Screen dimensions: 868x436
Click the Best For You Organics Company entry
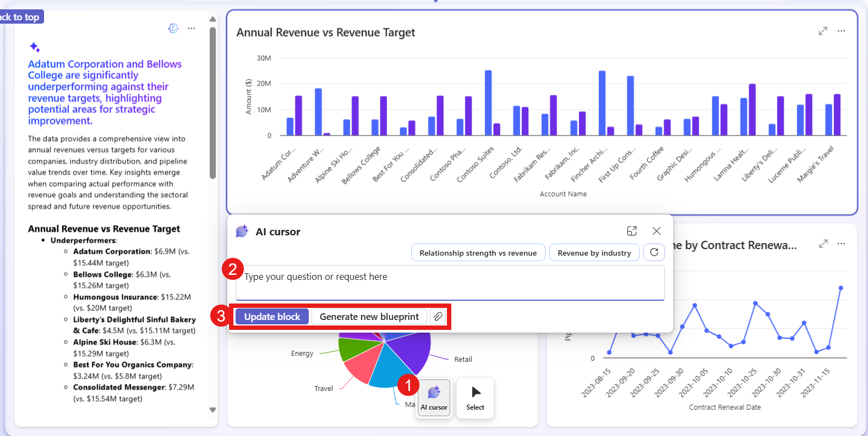[x=133, y=370]
